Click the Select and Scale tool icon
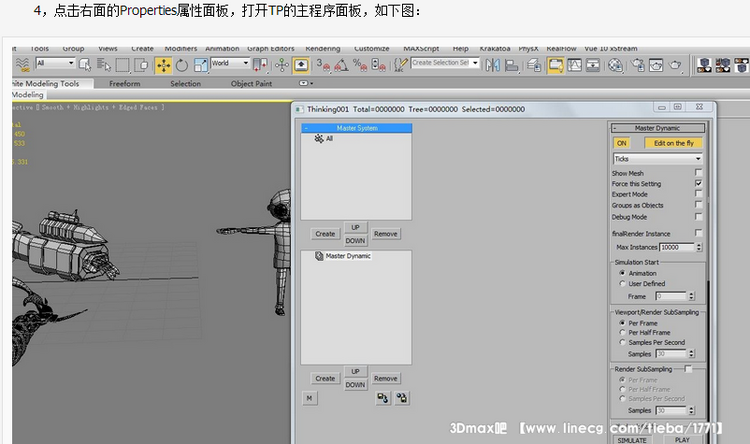The width and height of the screenshot is (750, 444). coord(199,65)
